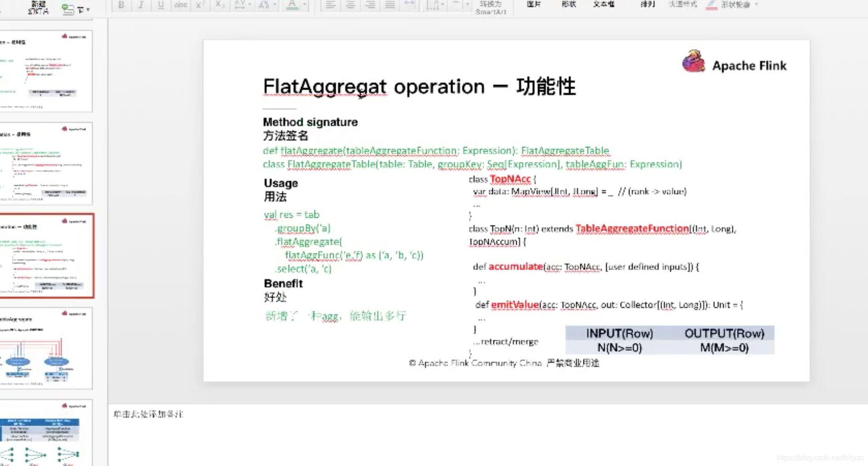Apply the font color (A)
Image resolution: width=868 pixels, height=466 pixels.
[292, 5]
